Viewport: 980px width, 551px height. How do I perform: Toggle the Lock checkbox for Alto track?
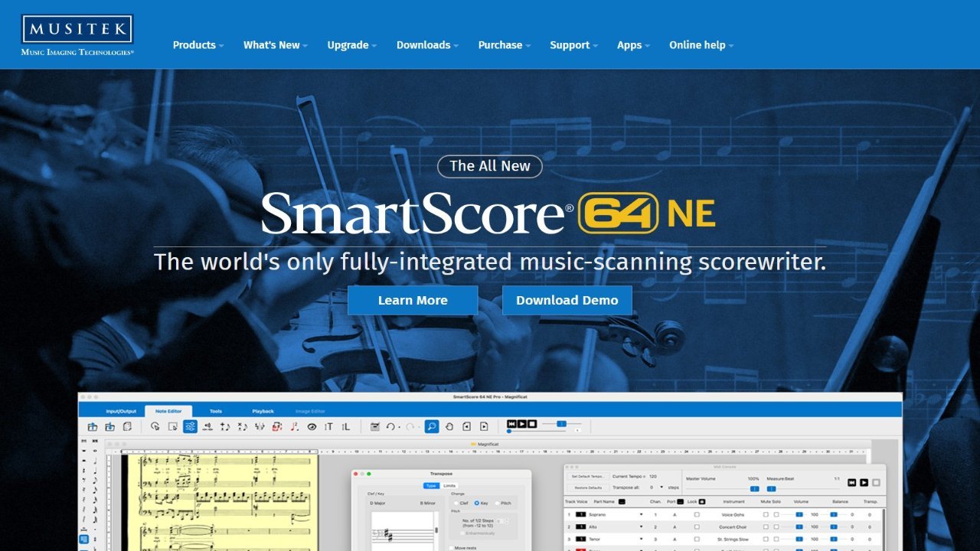point(697,527)
